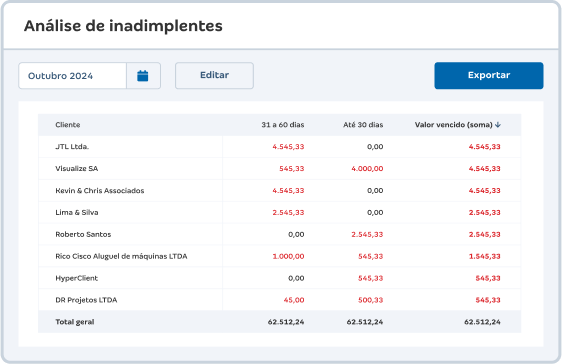Select the 31 a 60 dias column header
Screen dimensions: 562x364
[283, 125]
